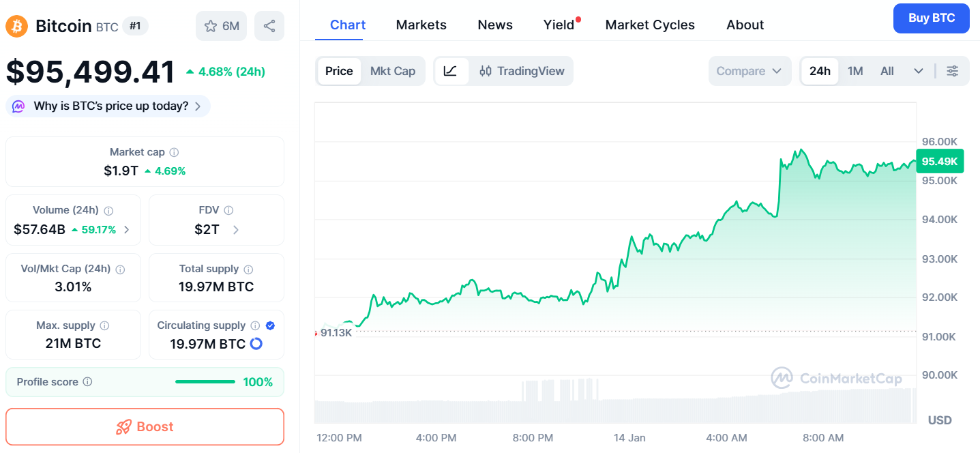This screenshot has height=453, width=980.
Task: Open "Why is BTC's price up today?"
Action: (109, 106)
